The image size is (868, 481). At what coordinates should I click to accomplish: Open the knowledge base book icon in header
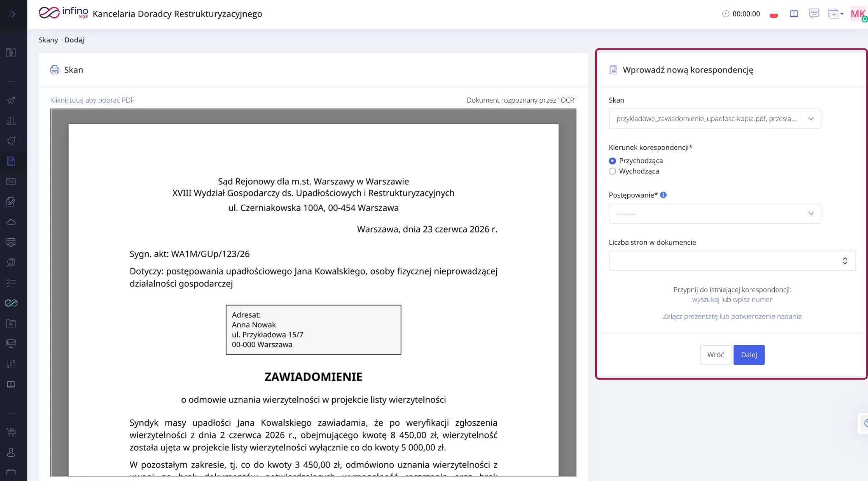794,14
